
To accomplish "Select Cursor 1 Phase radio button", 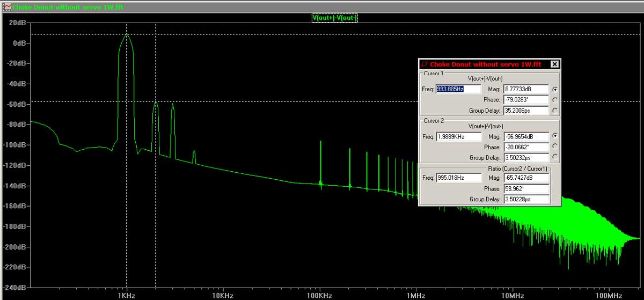I will 554,100.
